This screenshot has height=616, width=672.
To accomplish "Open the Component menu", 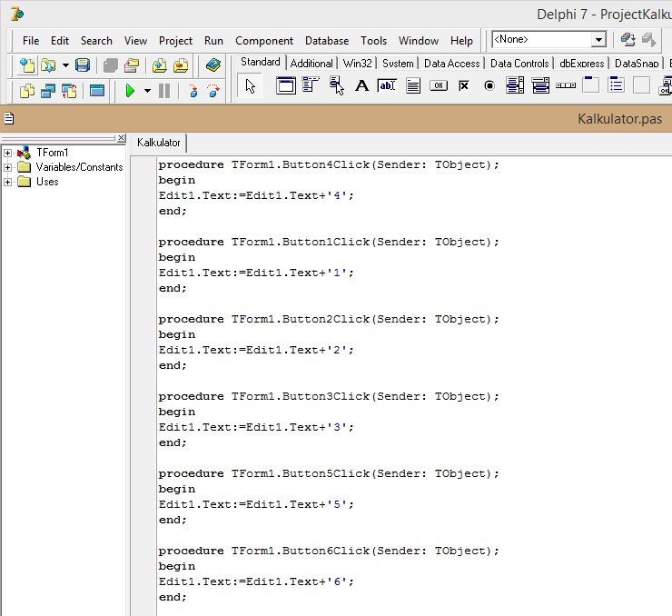I will pos(264,41).
